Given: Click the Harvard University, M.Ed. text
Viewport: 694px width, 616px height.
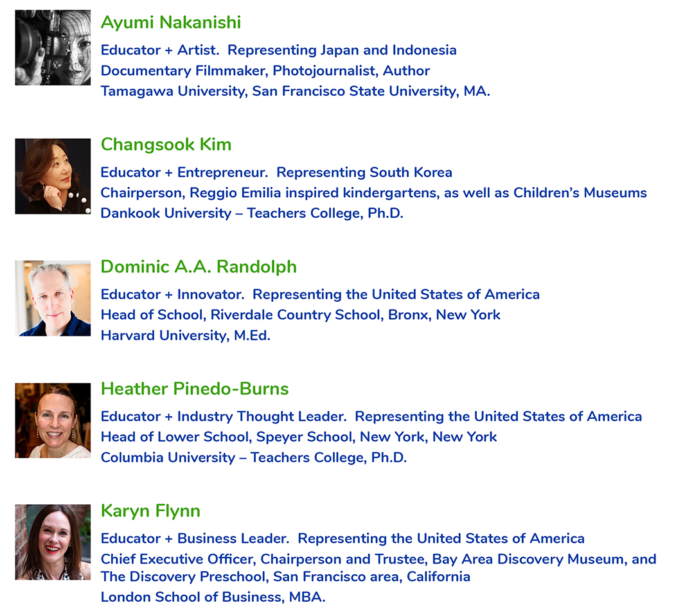Looking at the screenshot, I should [186, 335].
